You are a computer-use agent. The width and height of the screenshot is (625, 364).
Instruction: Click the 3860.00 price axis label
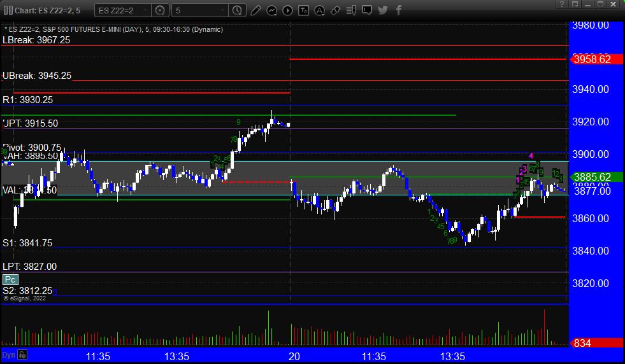[x=591, y=219]
